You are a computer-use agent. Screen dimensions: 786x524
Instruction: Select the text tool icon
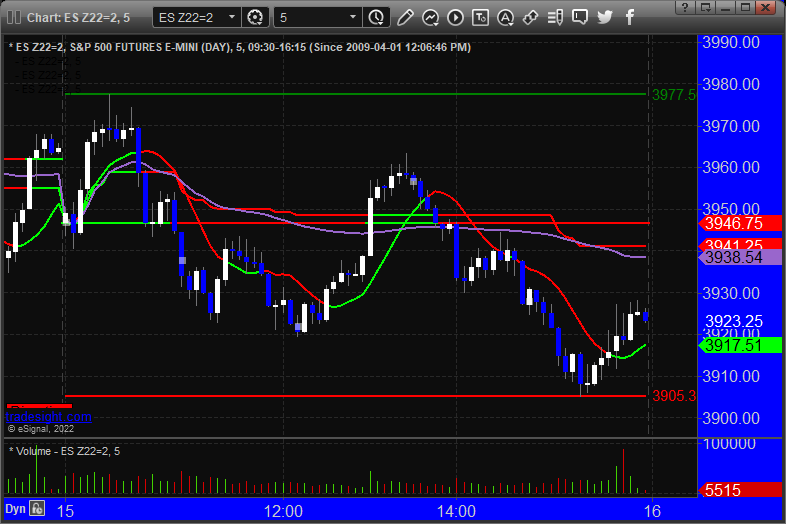(480, 18)
